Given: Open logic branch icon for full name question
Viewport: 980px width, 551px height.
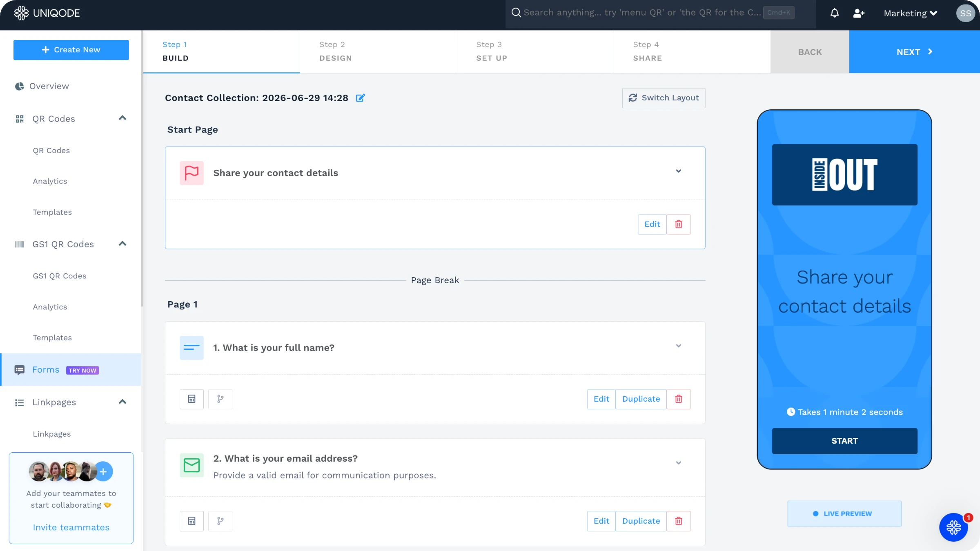Looking at the screenshot, I should 220,399.
